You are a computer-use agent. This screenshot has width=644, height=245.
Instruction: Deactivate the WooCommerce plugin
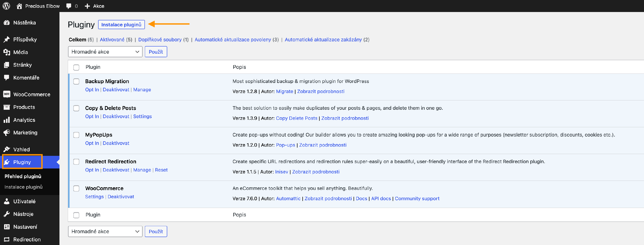tap(121, 197)
